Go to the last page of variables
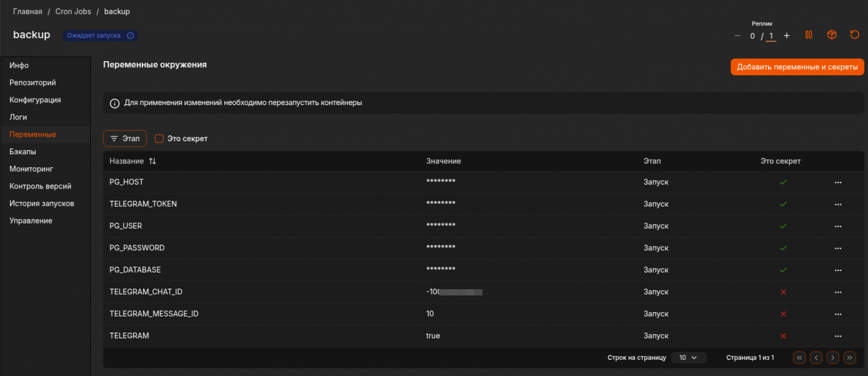868x376 pixels. pyautogui.click(x=849, y=358)
